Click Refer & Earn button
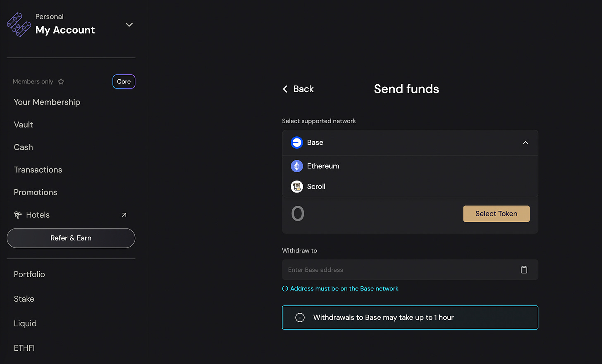This screenshot has width=602, height=364. (71, 238)
